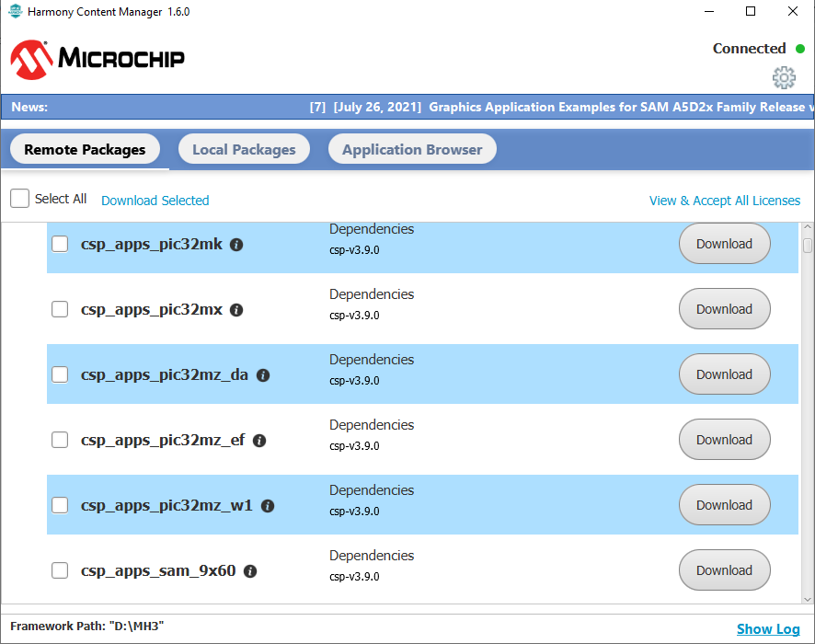Show info for csp_apps_pic32mz_da package
This screenshot has width=815, height=644.
263,375
